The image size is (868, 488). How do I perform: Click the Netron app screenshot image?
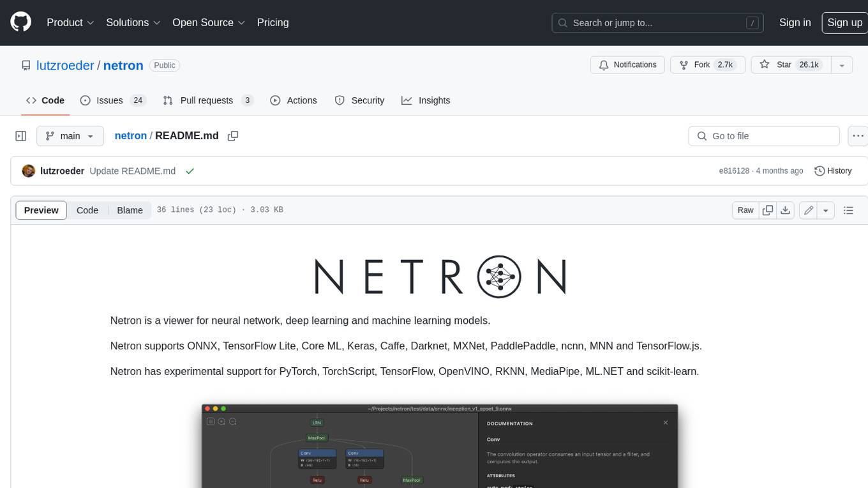(440, 446)
